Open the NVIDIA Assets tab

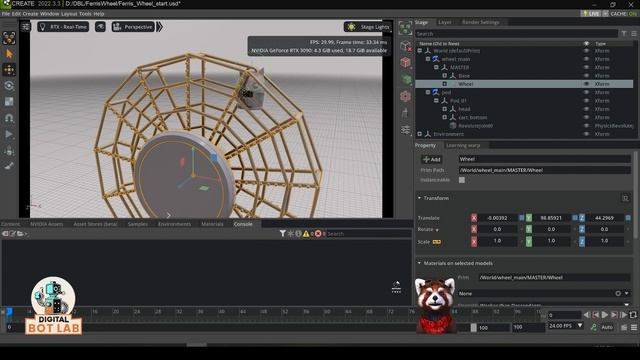[x=47, y=224]
